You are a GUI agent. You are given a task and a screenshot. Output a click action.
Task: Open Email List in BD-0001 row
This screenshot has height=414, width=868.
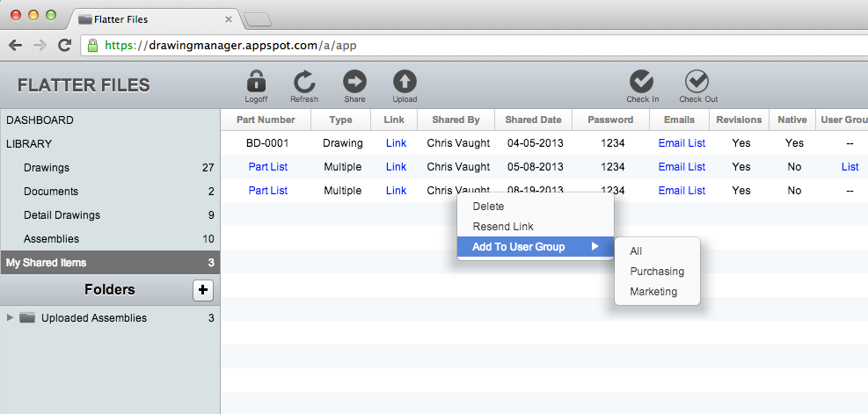coord(682,143)
